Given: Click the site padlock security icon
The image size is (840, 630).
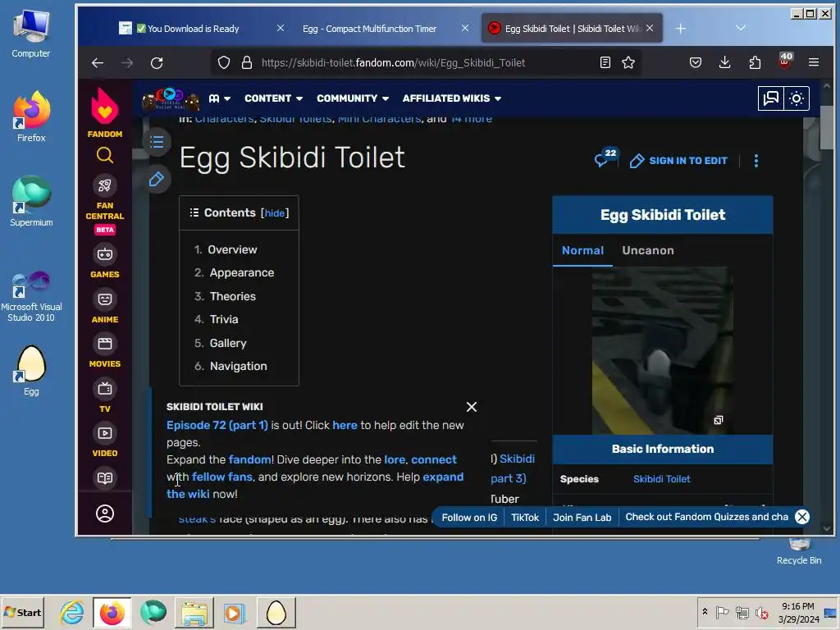Looking at the screenshot, I should pos(246,62).
